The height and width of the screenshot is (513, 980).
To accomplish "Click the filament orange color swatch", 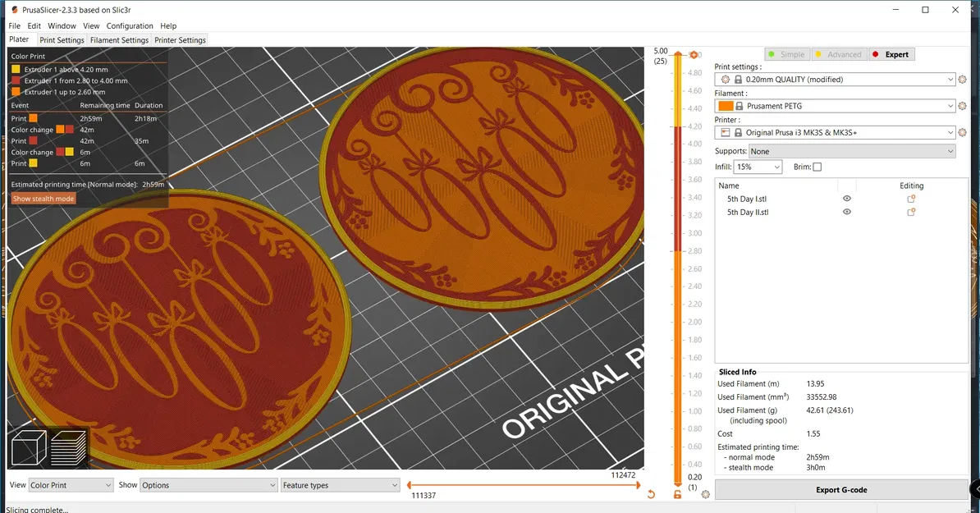I will point(725,106).
